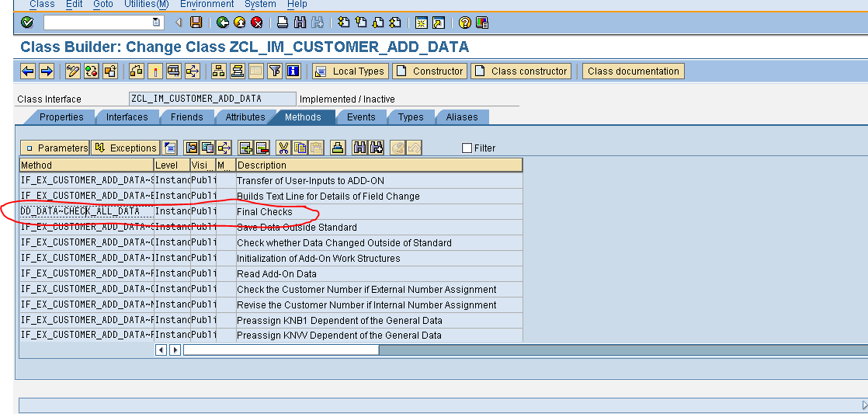Jump to last page icon
Viewport: 868px width, 414px height.
click(394, 23)
